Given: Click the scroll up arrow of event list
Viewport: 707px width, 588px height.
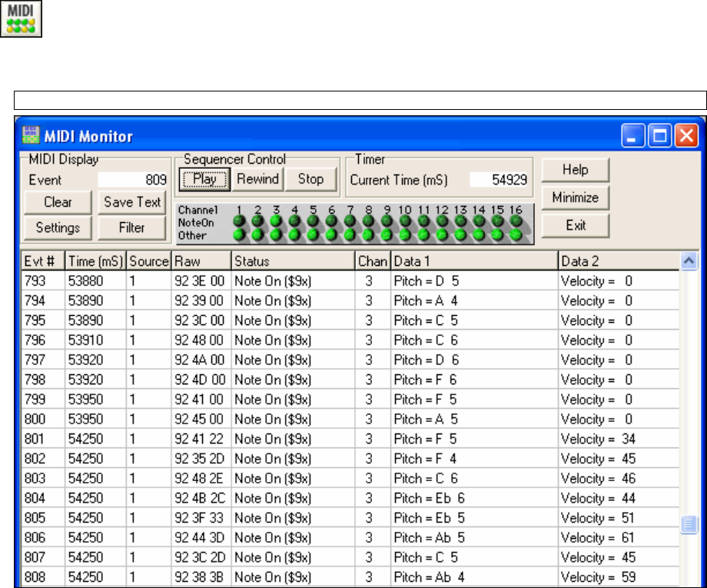Looking at the screenshot, I should (689, 261).
